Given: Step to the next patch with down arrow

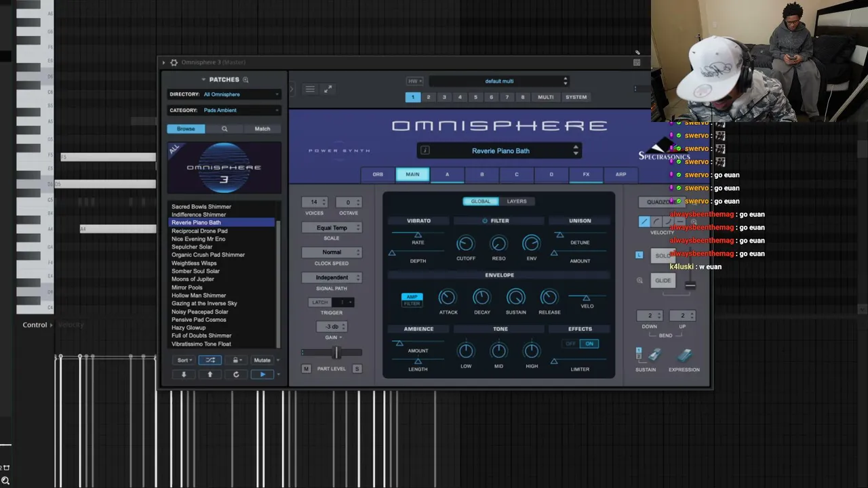Looking at the screenshot, I should [x=183, y=374].
